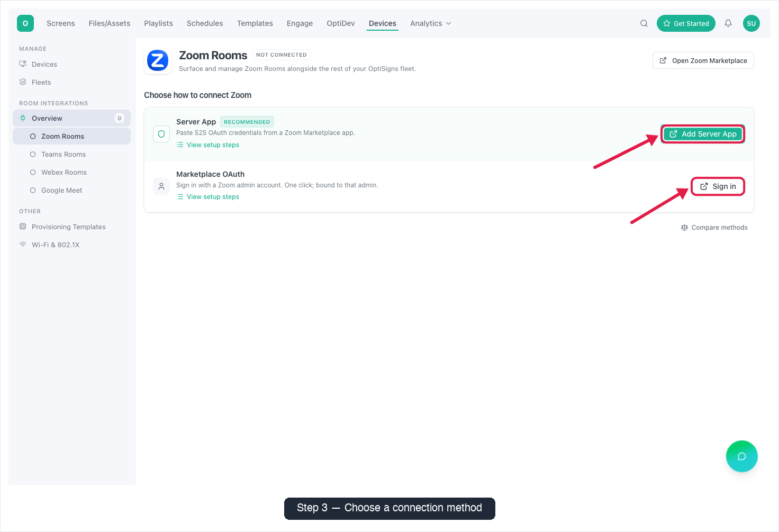
Task: Click list icon beside Marketplace OAuth setup steps
Action: tap(180, 196)
